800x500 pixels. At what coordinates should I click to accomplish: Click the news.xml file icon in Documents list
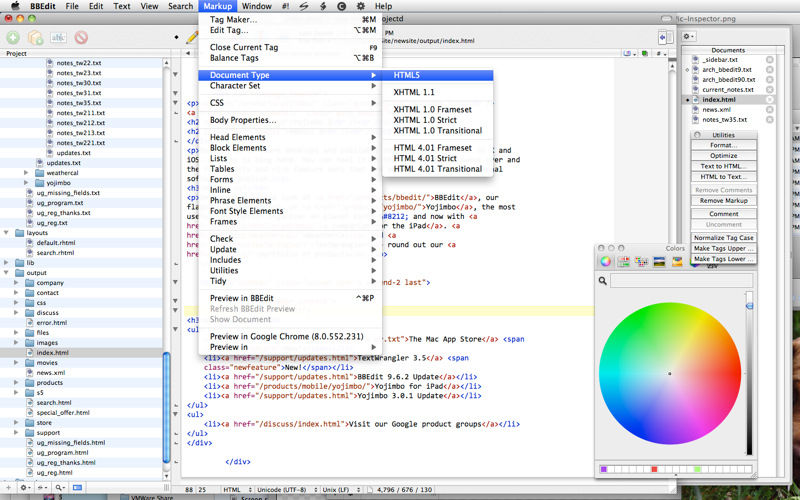[696, 110]
